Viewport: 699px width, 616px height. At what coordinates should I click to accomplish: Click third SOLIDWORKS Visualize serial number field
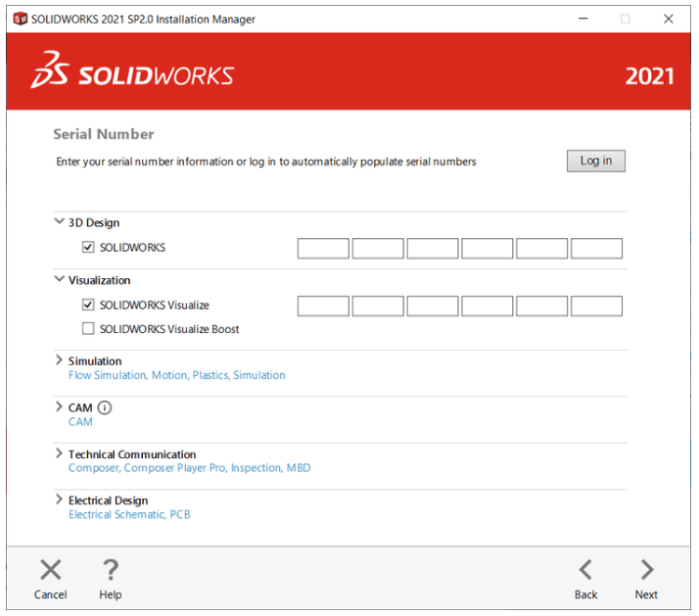point(433,306)
